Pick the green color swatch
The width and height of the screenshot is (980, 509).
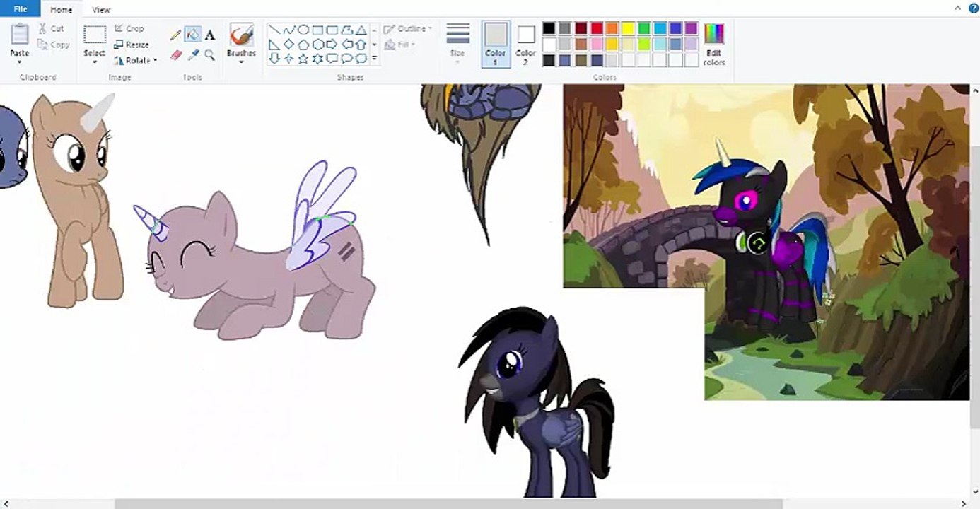click(x=643, y=28)
